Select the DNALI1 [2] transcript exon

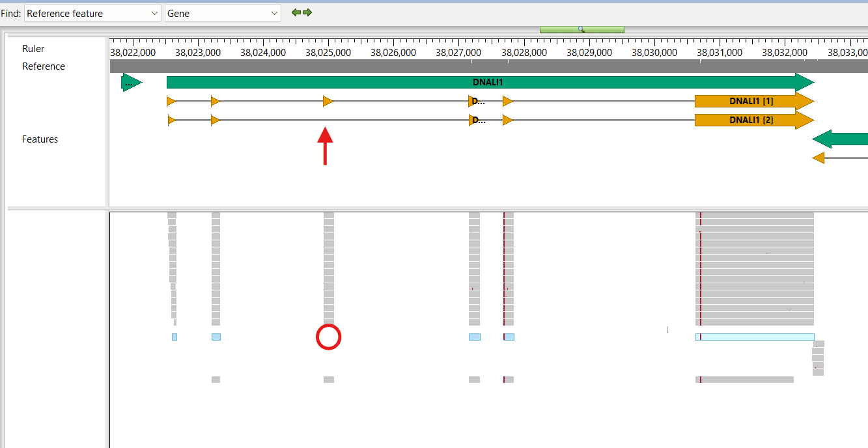coord(750,120)
